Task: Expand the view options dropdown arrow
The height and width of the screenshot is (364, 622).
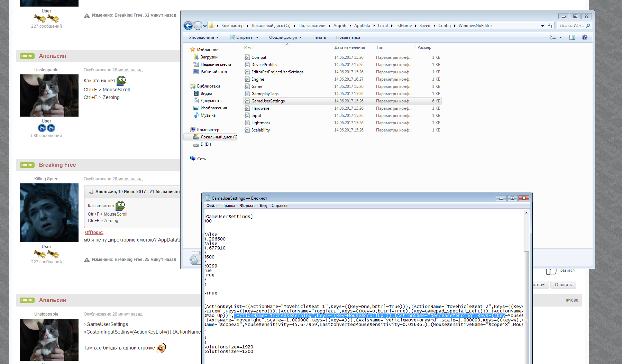Action: click(560, 37)
